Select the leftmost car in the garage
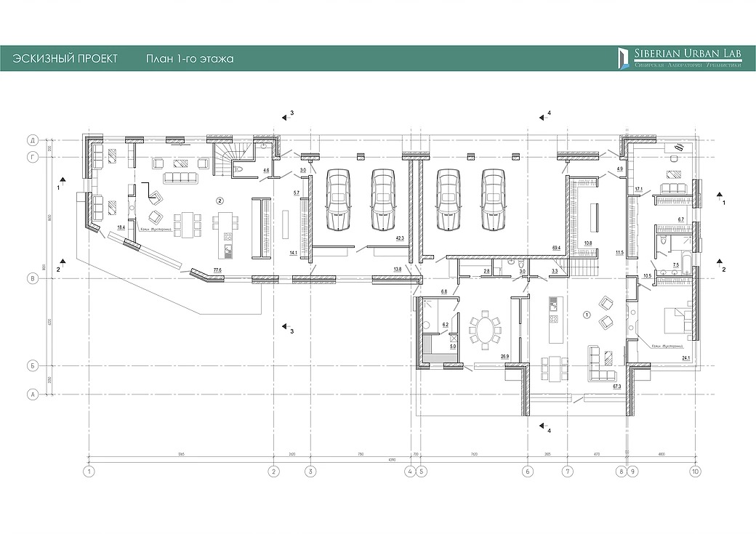 point(339,200)
